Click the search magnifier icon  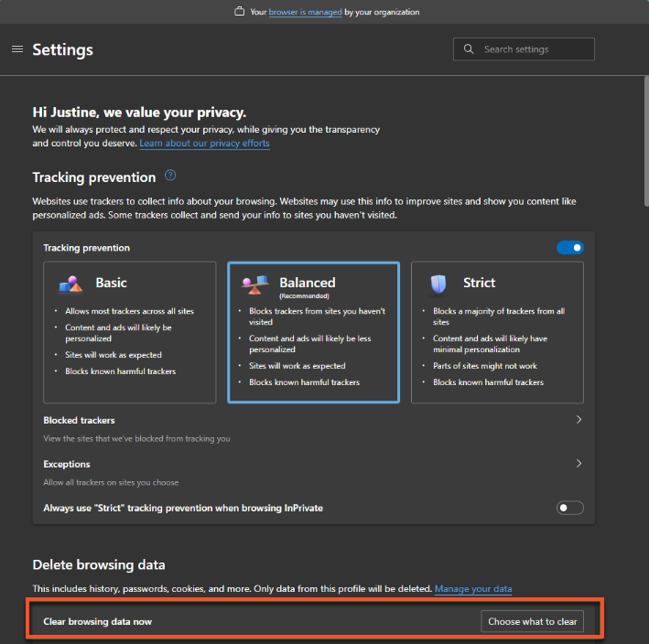coord(468,49)
